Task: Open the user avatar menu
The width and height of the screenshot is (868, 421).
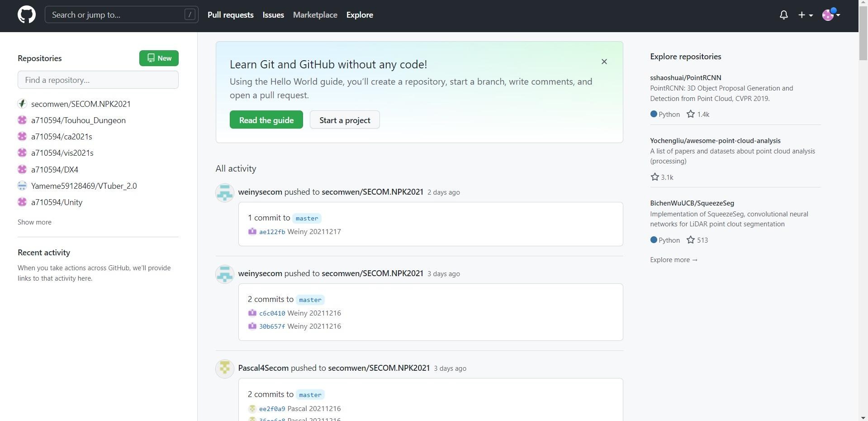Action: pyautogui.click(x=831, y=15)
